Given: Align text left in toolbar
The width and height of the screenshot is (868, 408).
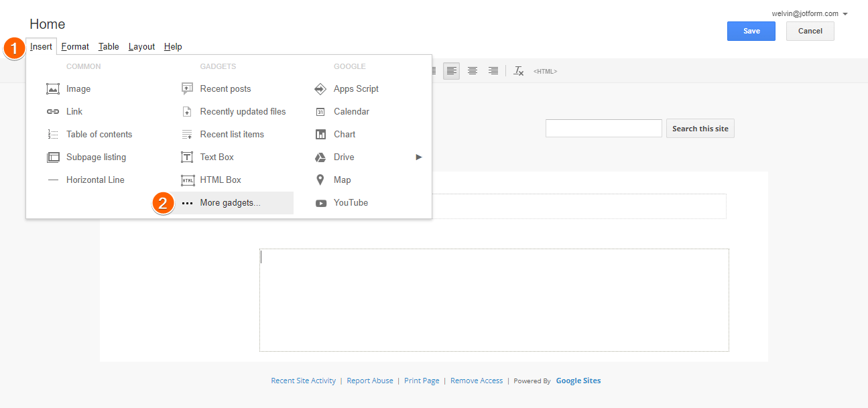Looking at the screenshot, I should click(451, 71).
